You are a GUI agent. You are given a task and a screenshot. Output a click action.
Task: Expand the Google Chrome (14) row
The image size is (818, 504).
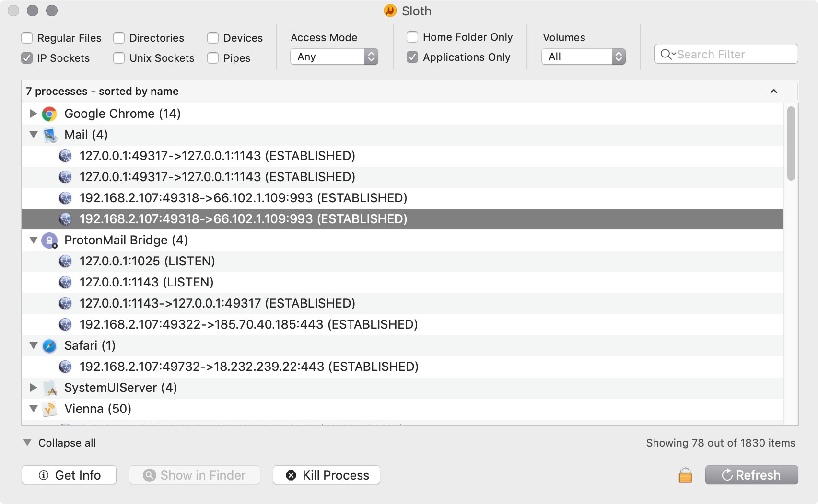point(33,114)
